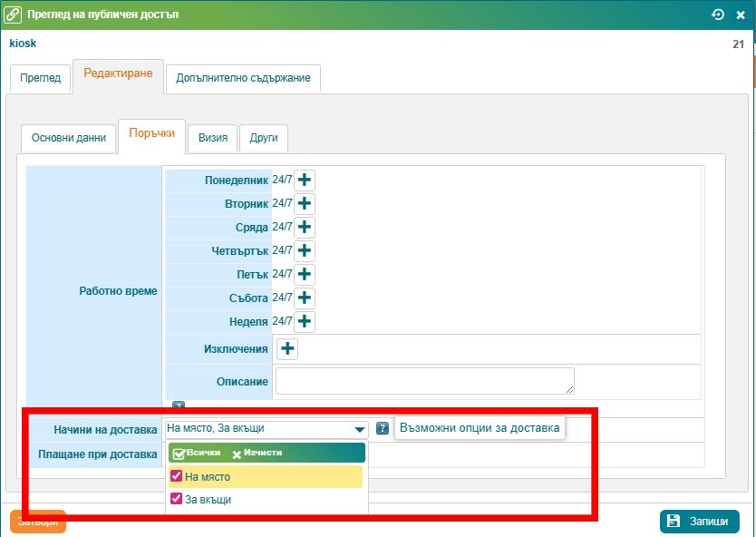Clear selections with Изчисти
The image size is (756, 537).
(257, 453)
